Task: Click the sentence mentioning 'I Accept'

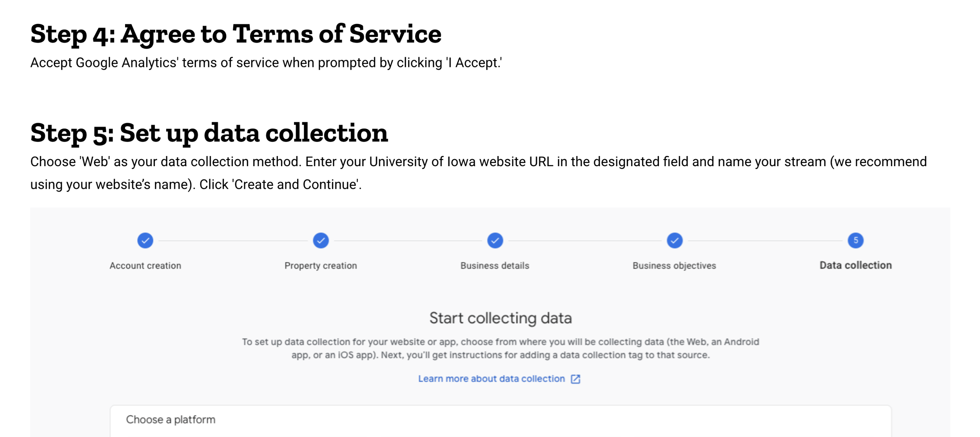Action: tap(266, 63)
